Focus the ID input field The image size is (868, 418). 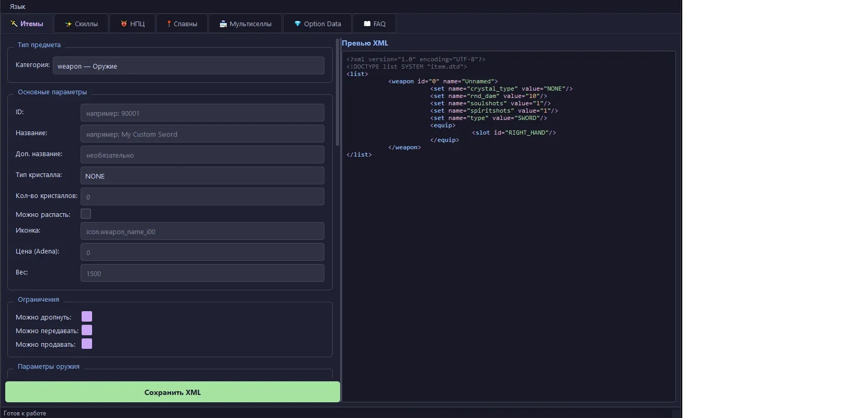[x=202, y=113]
